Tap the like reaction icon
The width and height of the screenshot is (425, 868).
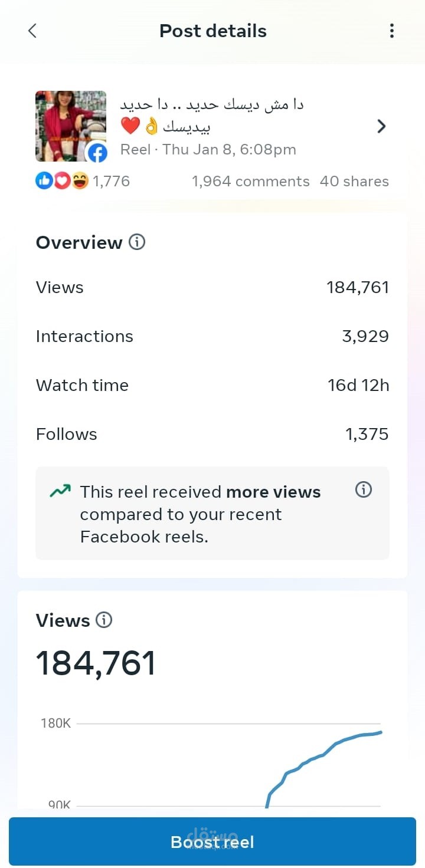pyautogui.click(x=44, y=182)
